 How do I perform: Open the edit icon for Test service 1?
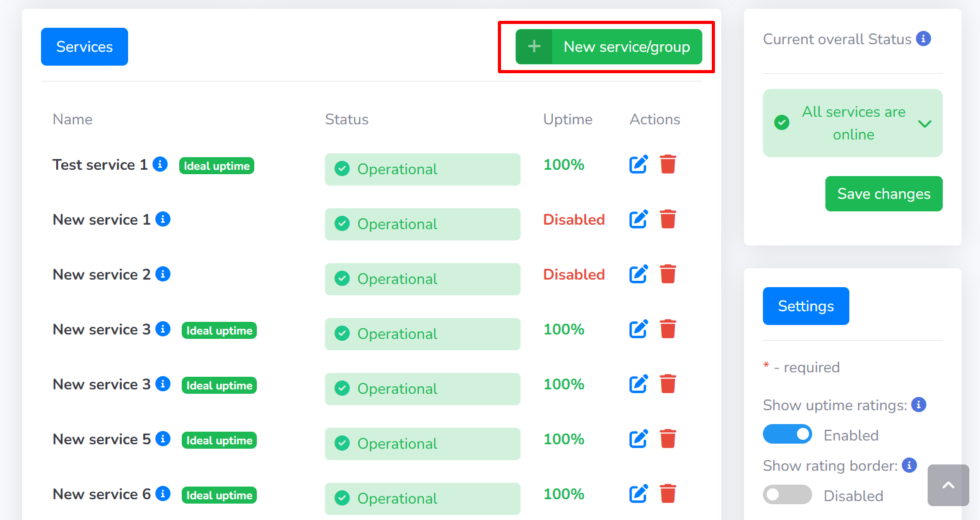(x=638, y=164)
